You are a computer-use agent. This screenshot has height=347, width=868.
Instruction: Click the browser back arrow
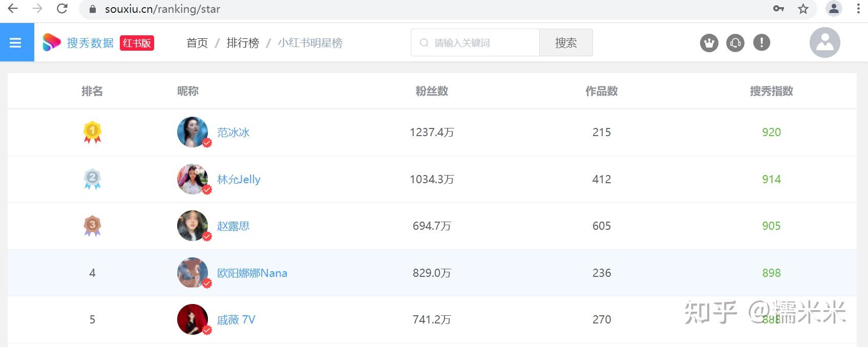13,9
